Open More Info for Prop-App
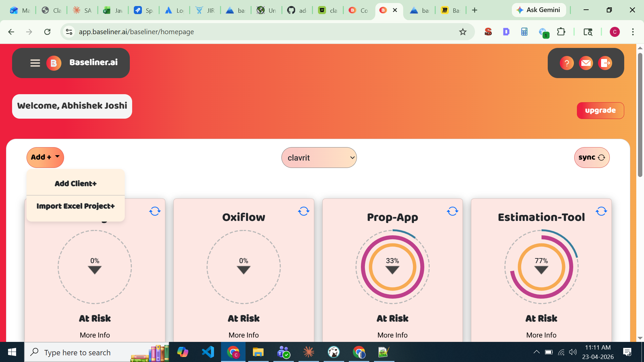The height and width of the screenshot is (362, 644). point(392,335)
